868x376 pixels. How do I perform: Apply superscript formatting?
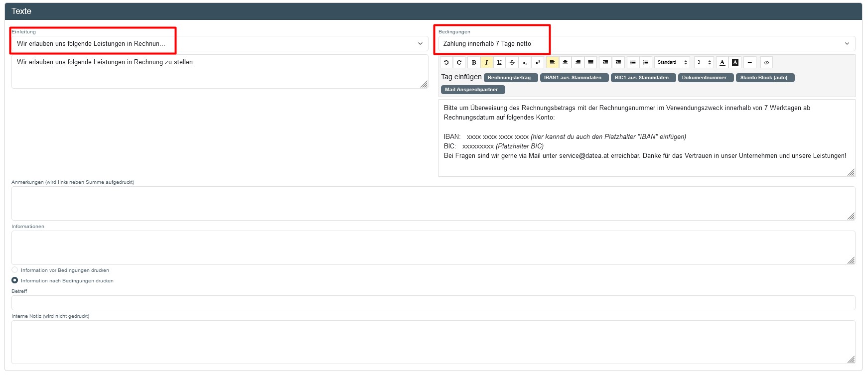[x=538, y=62]
